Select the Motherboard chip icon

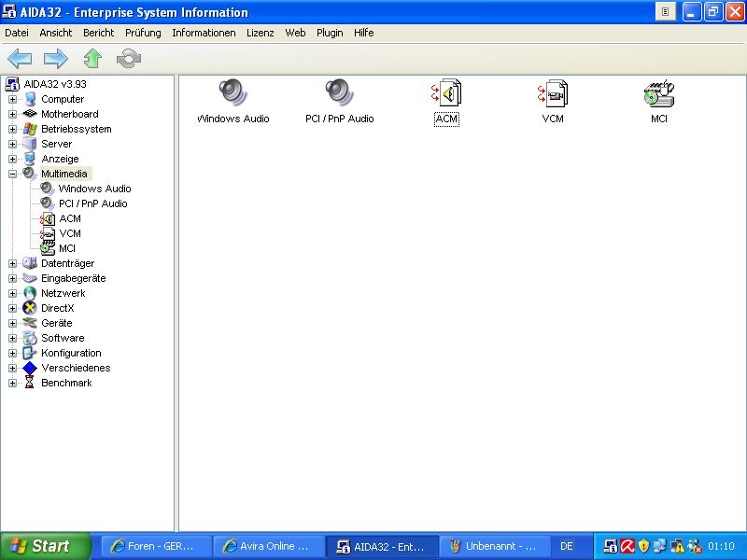30,114
